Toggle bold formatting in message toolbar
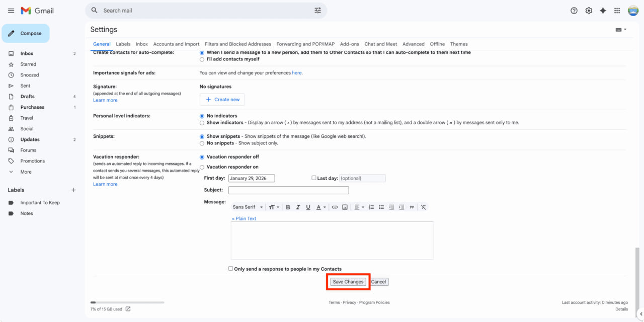The image size is (644, 322). [x=288, y=207]
